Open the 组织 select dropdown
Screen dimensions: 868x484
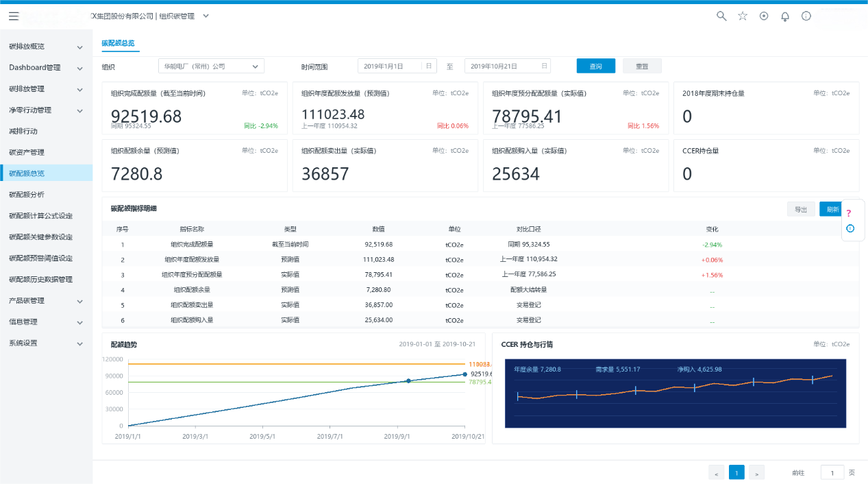click(x=211, y=66)
